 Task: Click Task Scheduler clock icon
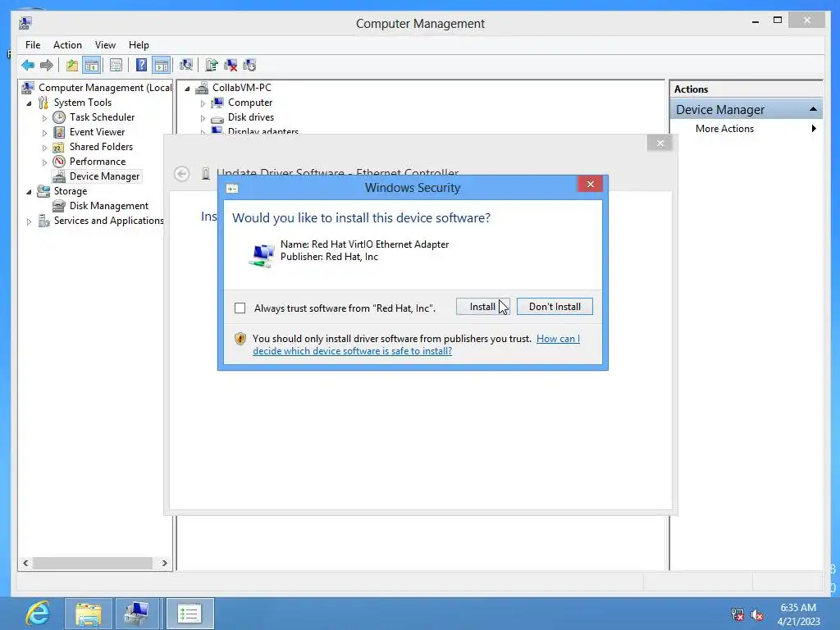[59, 116]
